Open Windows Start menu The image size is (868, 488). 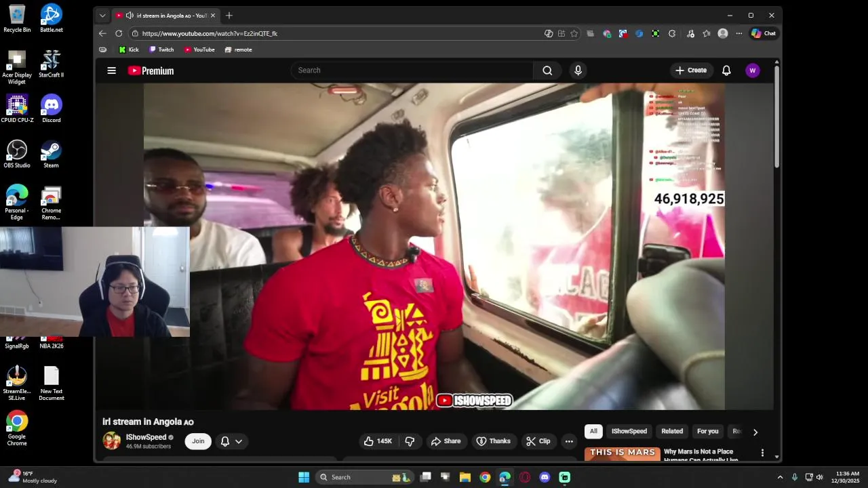tap(304, 477)
